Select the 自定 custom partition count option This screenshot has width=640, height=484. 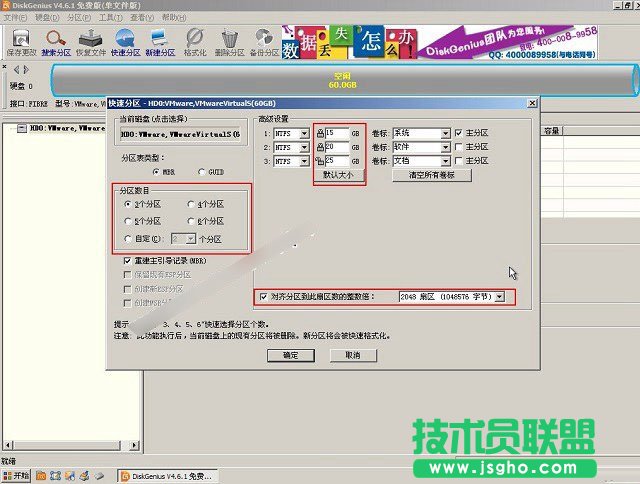pos(128,239)
